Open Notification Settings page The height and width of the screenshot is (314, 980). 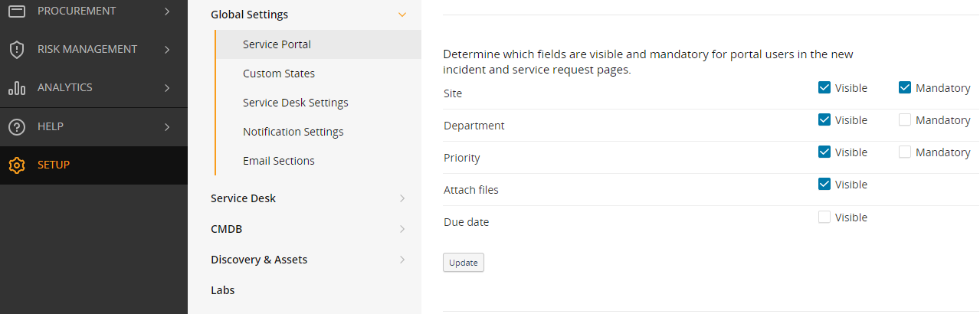pyautogui.click(x=293, y=132)
